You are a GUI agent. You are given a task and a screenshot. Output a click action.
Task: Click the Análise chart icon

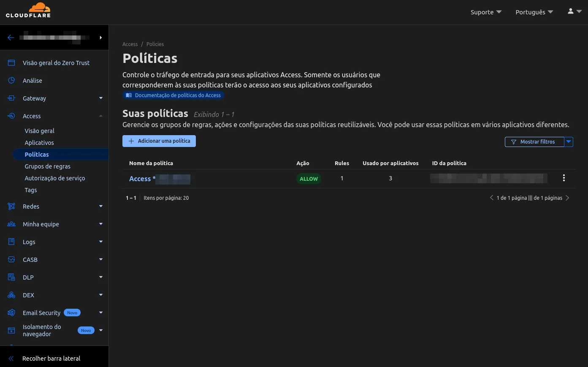coord(11,80)
